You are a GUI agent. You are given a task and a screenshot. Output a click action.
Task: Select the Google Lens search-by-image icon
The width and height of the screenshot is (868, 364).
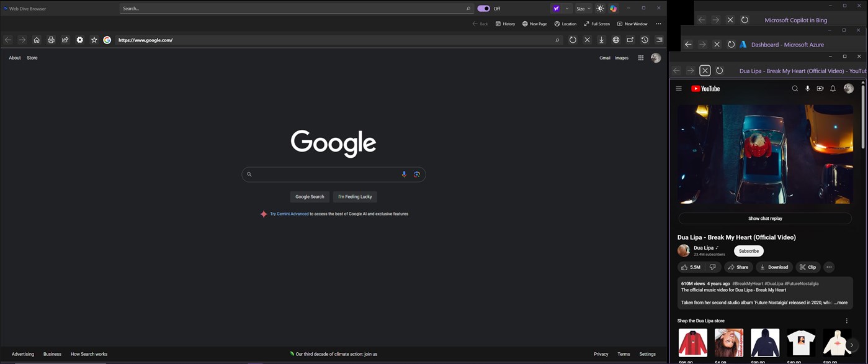coord(417,174)
